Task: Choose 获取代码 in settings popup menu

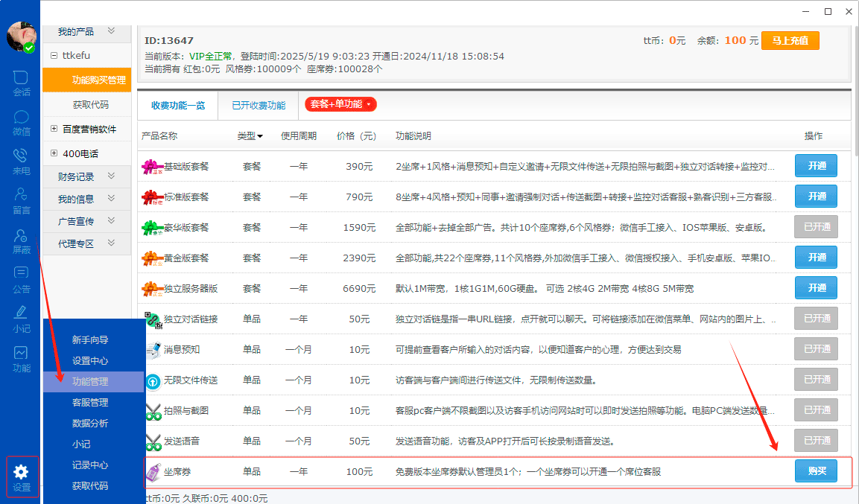Action: click(90, 485)
